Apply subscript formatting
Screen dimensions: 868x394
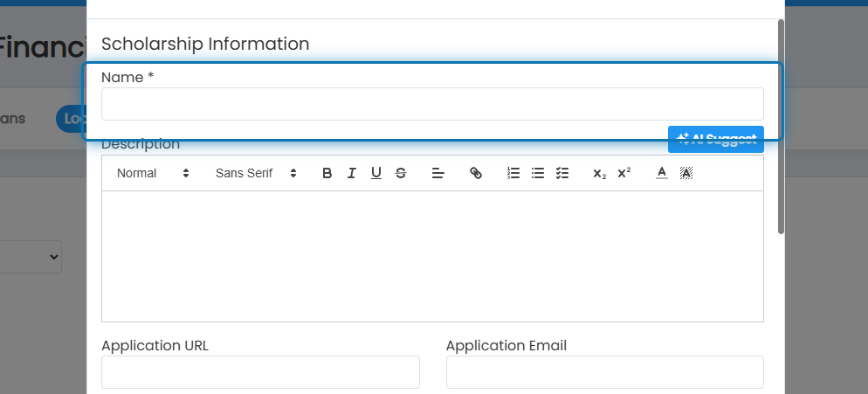tap(600, 174)
